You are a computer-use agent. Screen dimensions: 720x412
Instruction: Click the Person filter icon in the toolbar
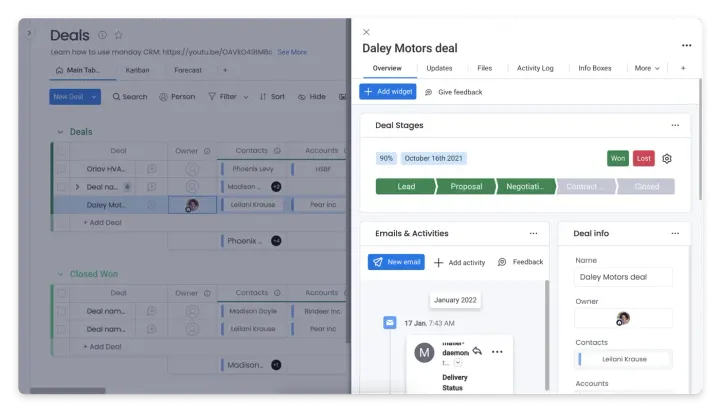[163, 97]
